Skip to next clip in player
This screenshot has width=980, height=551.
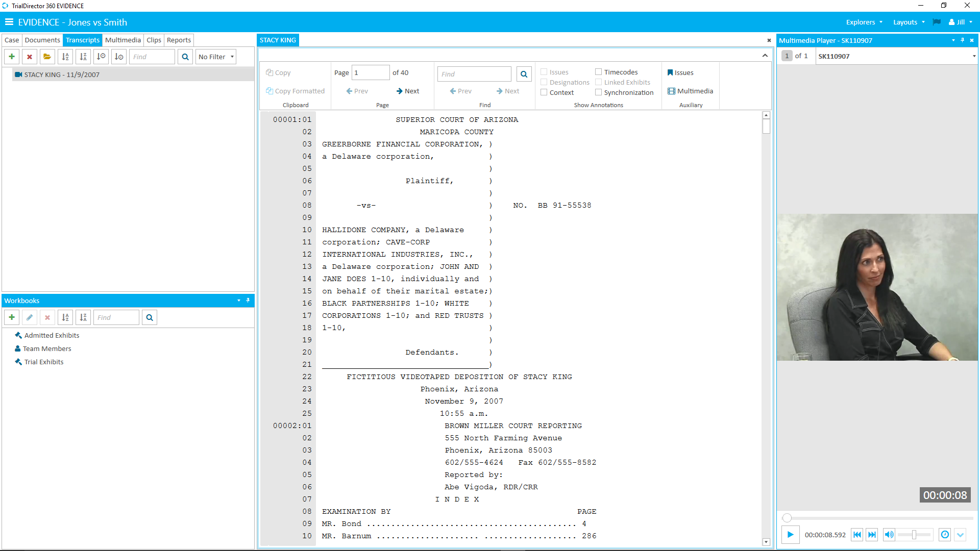(x=872, y=535)
